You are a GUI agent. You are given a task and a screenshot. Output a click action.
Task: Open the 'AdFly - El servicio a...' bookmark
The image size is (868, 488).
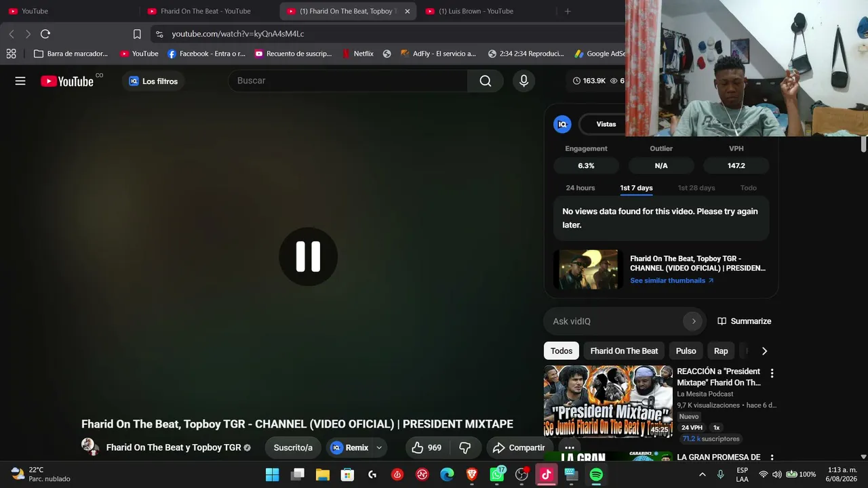click(438, 54)
